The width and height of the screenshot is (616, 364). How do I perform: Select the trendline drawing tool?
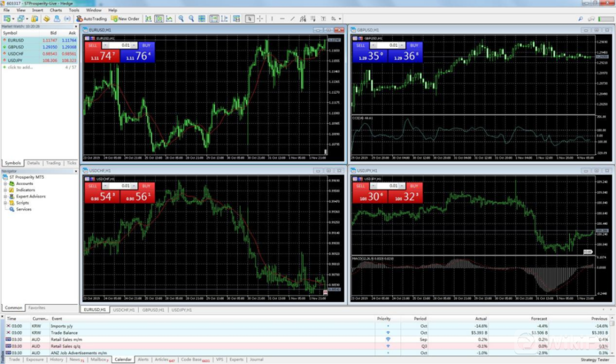pyautogui.click(x=292, y=18)
